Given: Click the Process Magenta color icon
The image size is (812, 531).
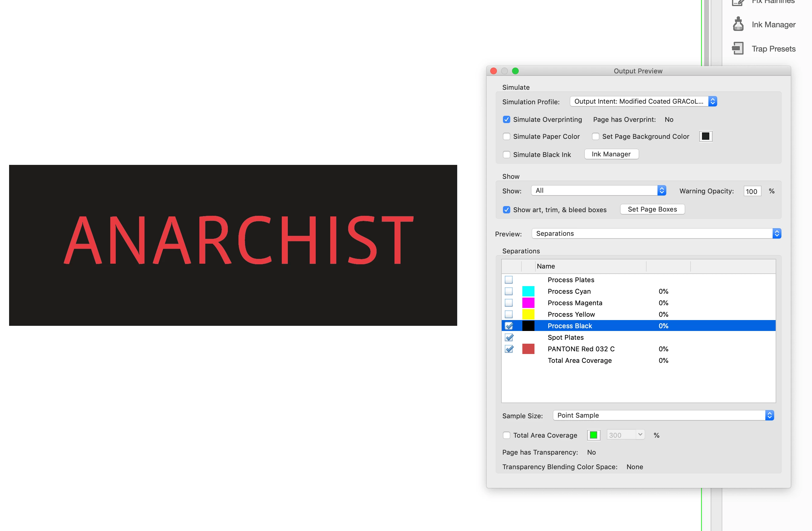Looking at the screenshot, I should (x=528, y=303).
